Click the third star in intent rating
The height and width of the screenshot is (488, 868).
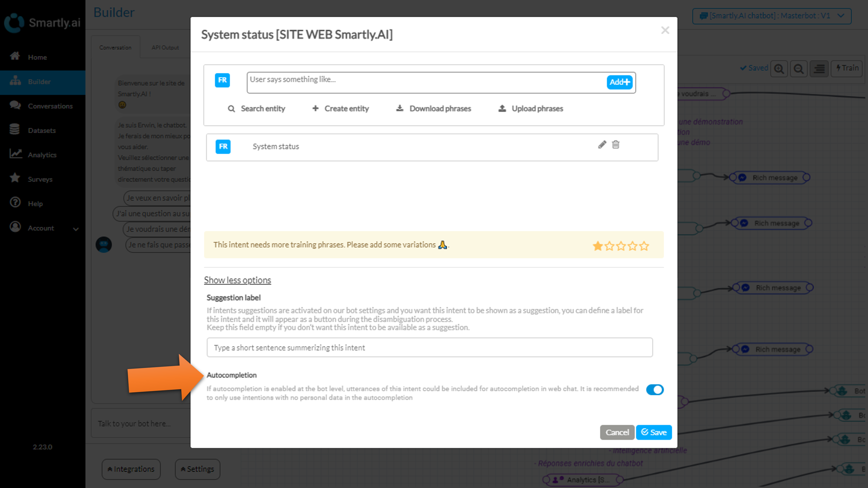[x=621, y=246]
